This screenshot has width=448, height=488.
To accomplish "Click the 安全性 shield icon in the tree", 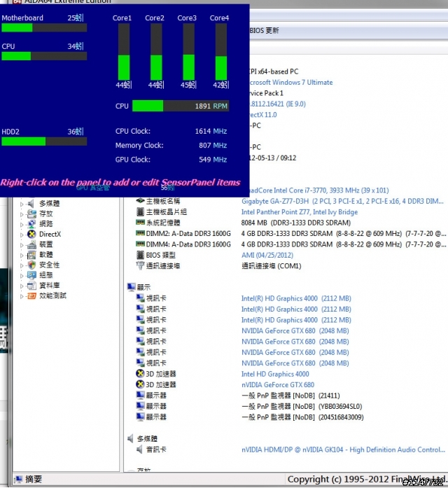I will tap(31, 265).
